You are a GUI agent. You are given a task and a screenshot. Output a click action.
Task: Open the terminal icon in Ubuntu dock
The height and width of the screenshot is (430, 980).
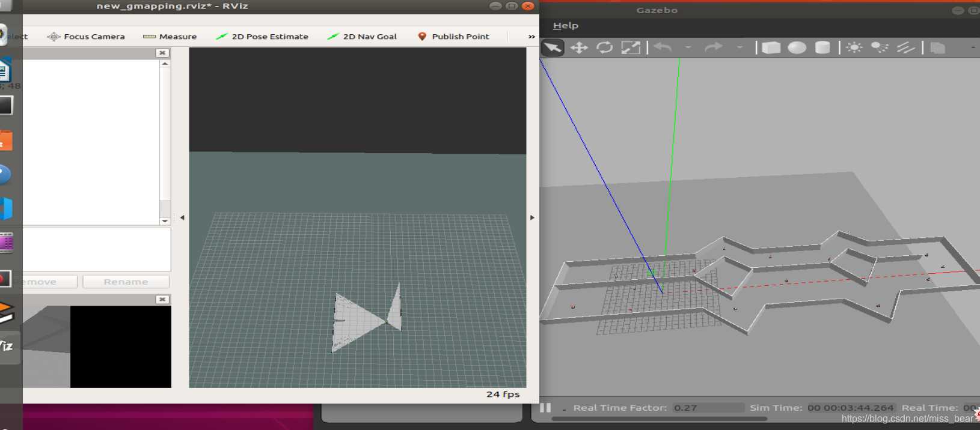click(x=6, y=106)
